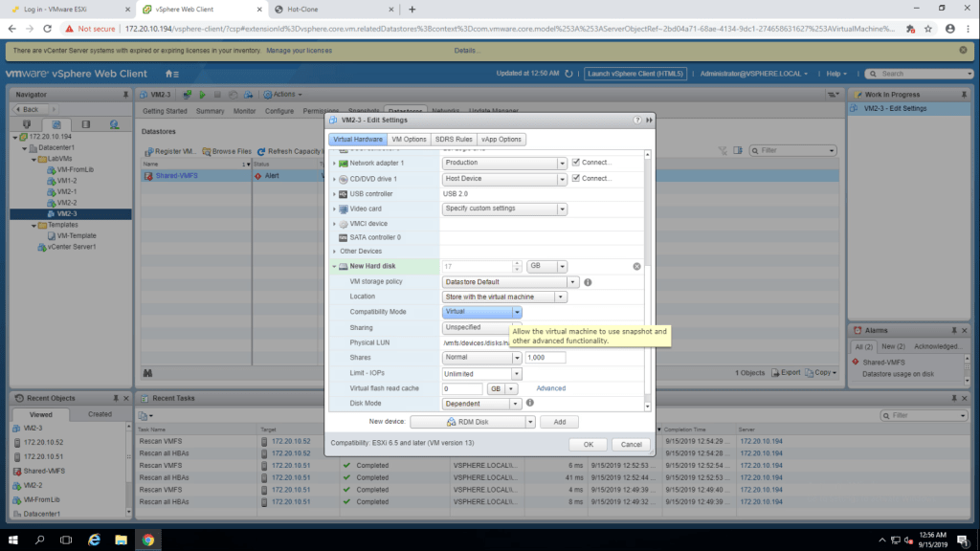
Task: Click the Advanced link for flash read cache
Action: coord(550,388)
